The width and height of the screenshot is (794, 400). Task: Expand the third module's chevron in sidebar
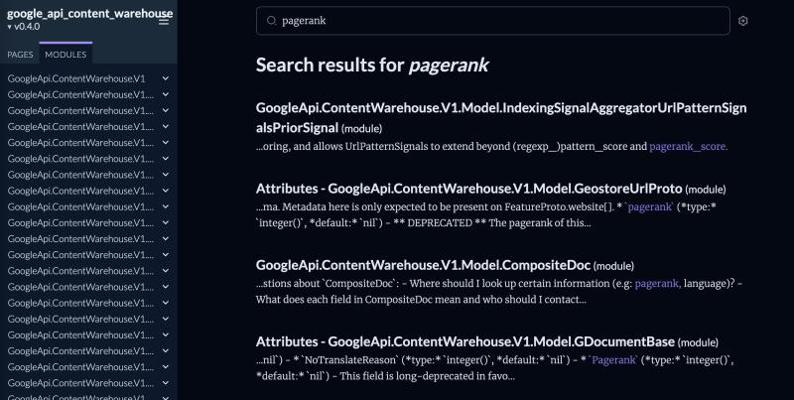166,110
